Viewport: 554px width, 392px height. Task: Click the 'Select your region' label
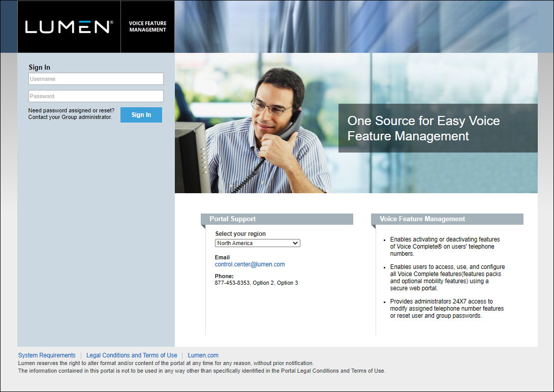pyautogui.click(x=240, y=234)
